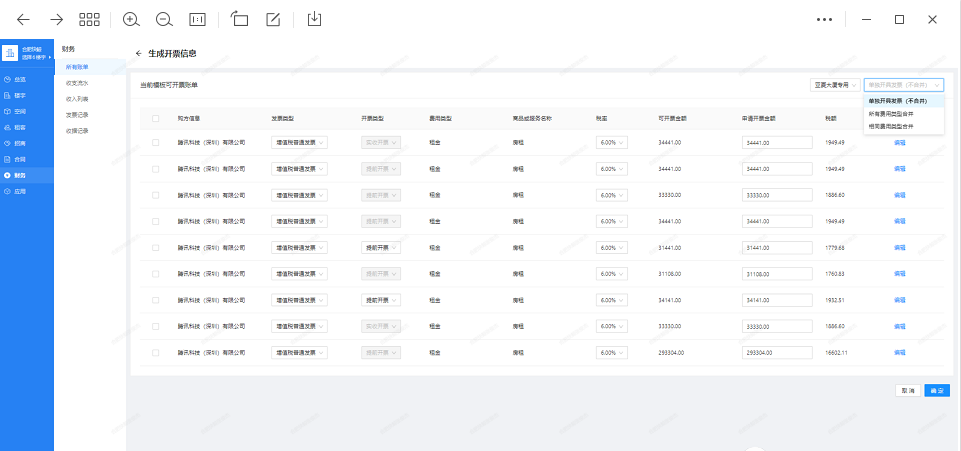The width and height of the screenshot is (961, 451).
Task: Open the thumbnail grid view icon
Action: click(89, 19)
